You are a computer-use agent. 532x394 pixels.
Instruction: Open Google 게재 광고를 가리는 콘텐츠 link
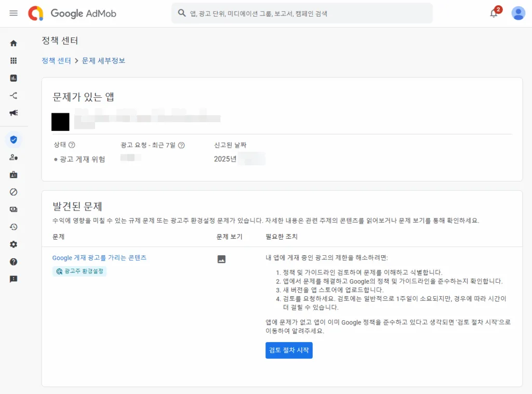[99, 258]
